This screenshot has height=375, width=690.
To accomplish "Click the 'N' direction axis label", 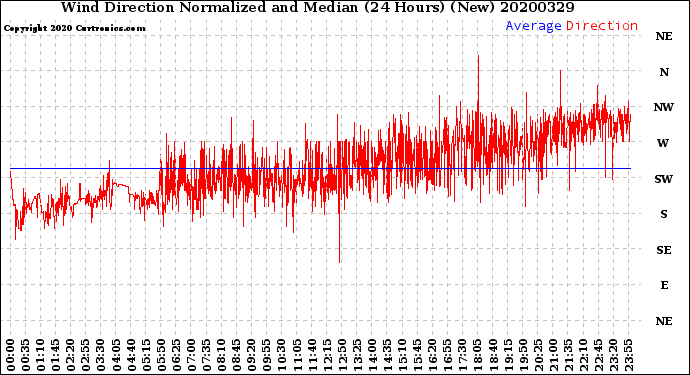I will point(664,72).
